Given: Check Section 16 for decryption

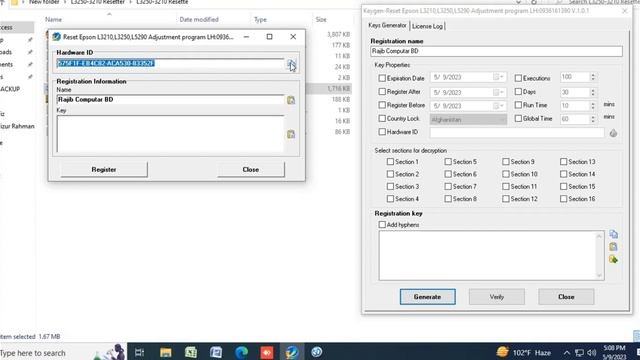Looking at the screenshot, I should click(564, 199).
